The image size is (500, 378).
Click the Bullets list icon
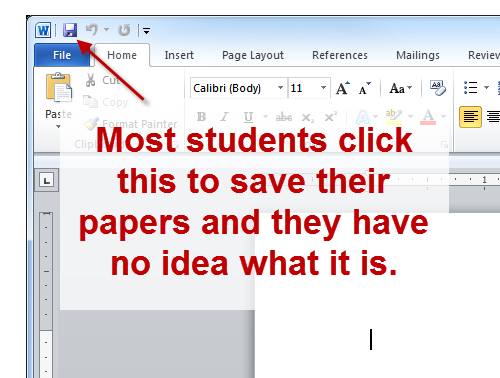coord(471,88)
